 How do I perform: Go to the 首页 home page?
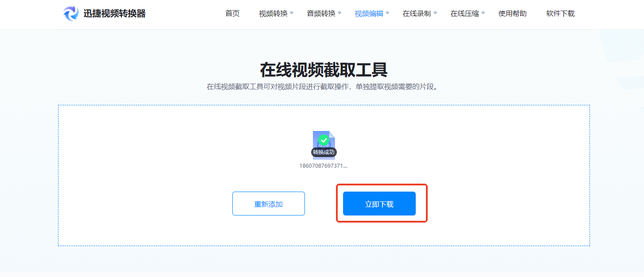(232, 14)
